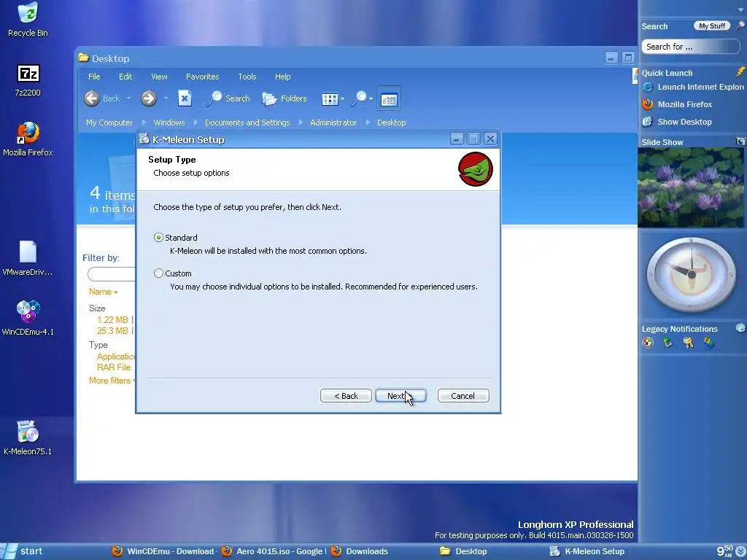Select the Standard setup radio button

[x=158, y=237]
